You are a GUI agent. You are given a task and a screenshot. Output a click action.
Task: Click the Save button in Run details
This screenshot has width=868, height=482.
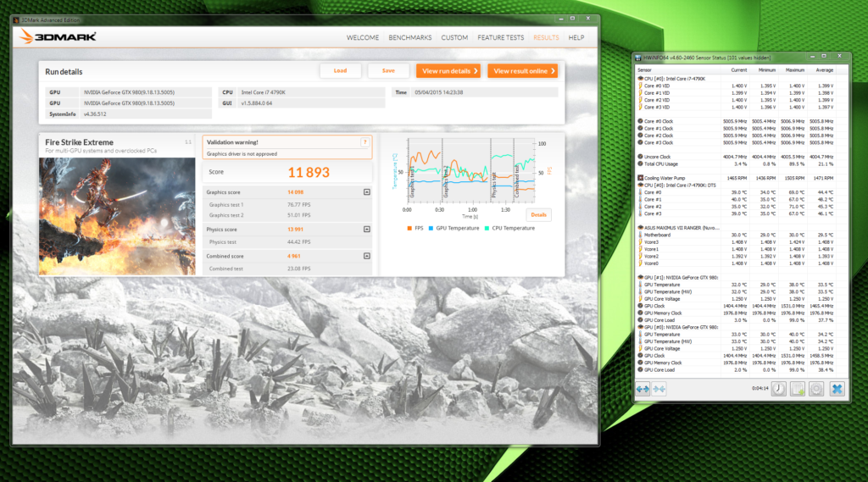pos(388,71)
